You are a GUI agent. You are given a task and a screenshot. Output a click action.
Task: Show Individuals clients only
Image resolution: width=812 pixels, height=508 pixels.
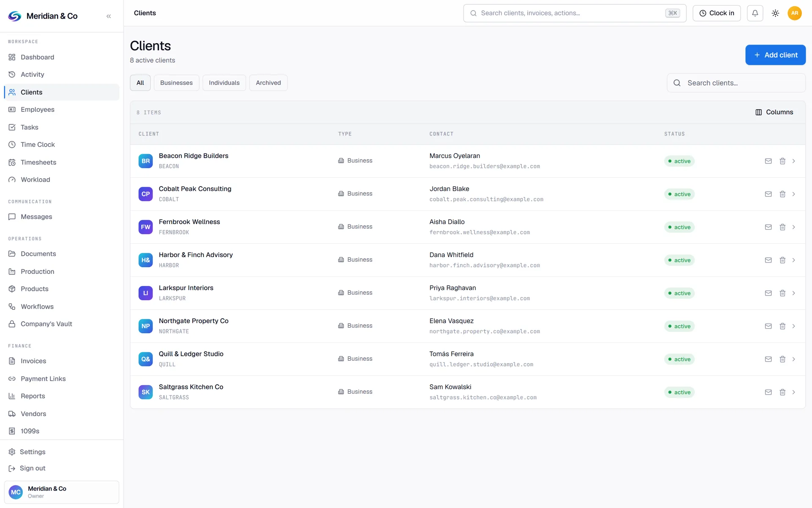pyautogui.click(x=224, y=83)
